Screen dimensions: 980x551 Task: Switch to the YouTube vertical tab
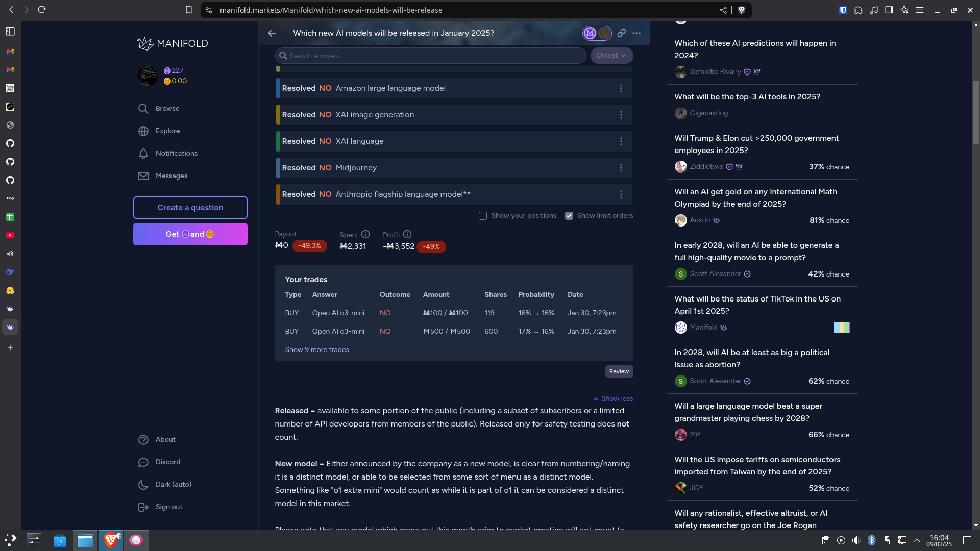[x=10, y=235]
